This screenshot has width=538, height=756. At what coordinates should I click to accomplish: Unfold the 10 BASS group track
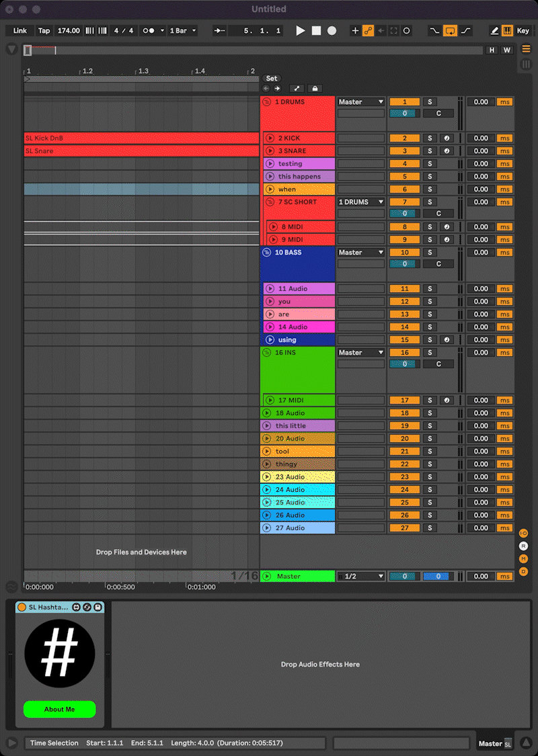266,253
